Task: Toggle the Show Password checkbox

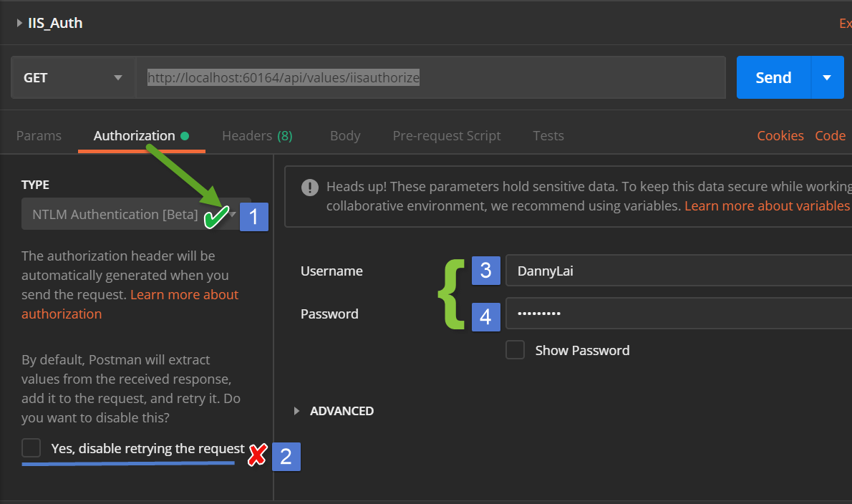Action: point(515,350)
